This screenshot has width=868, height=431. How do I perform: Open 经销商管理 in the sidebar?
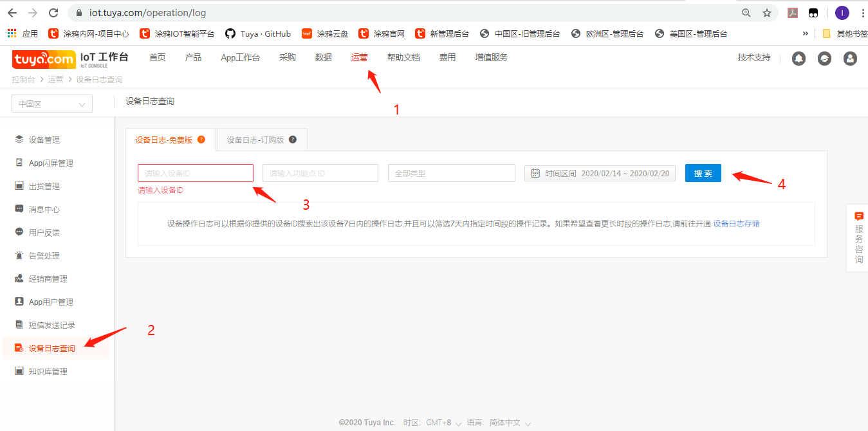pyautogui.click(x=48, y=279)
